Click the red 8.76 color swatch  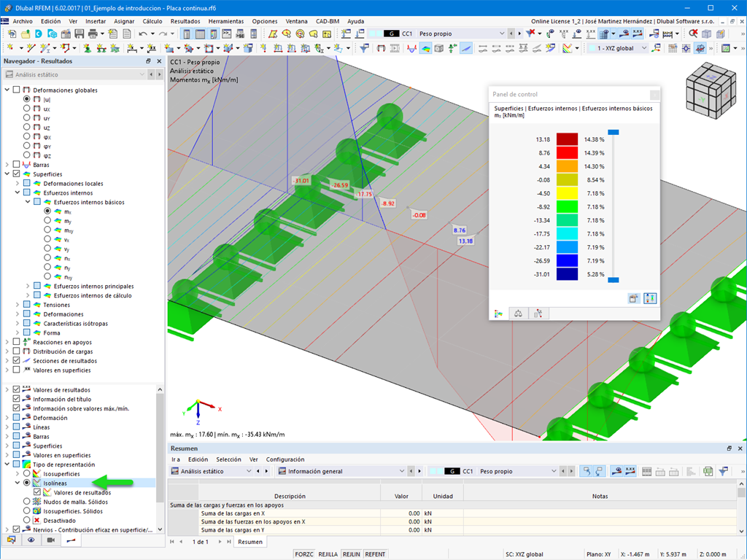click(567, 153)
